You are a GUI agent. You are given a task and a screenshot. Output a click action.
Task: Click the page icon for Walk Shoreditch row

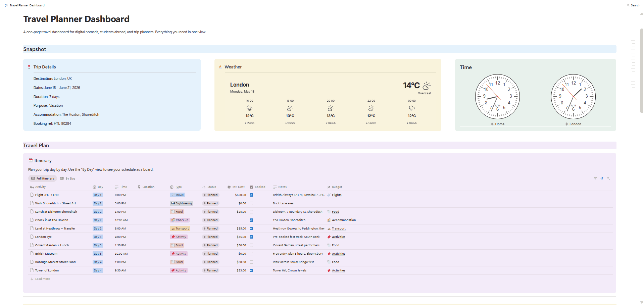[x=32, y=203]
